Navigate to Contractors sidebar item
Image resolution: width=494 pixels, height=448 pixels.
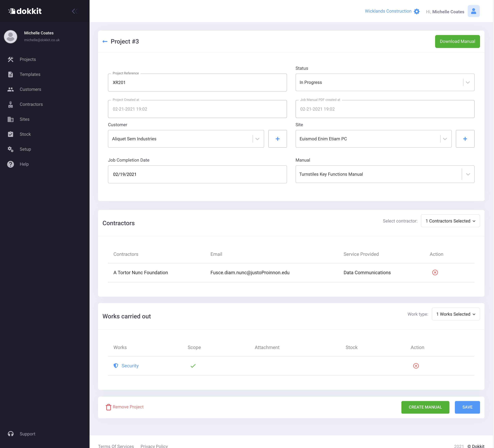pyautogui.click(x=31, y=104)
